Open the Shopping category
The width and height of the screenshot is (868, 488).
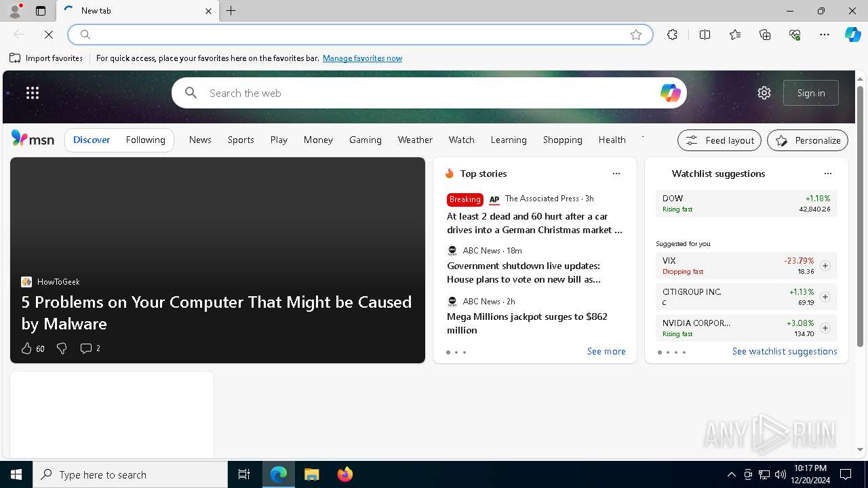(562, 140)
